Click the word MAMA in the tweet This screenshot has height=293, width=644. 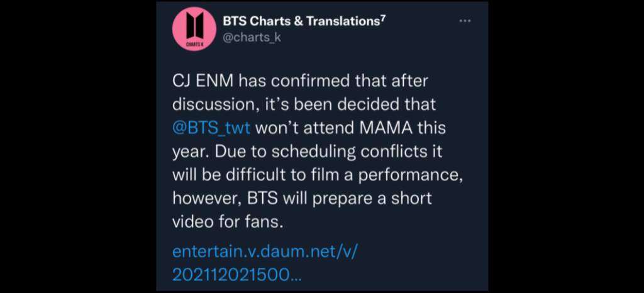(x=386, y=128)
